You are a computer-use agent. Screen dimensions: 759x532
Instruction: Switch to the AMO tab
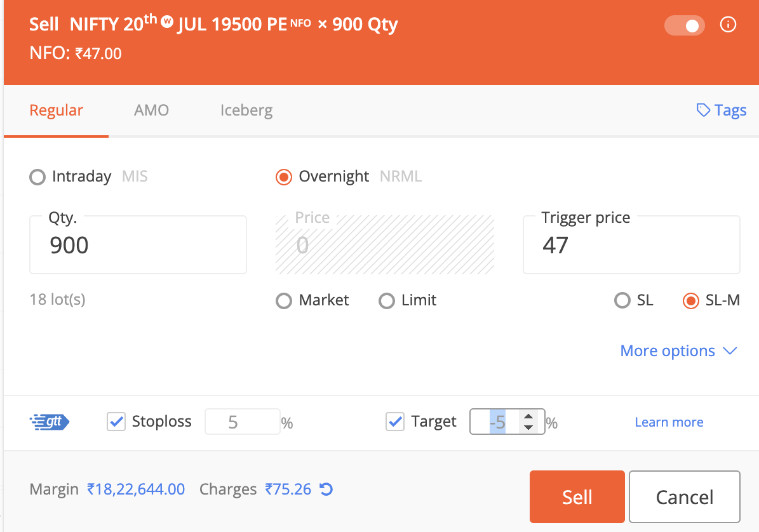click(152, 110)
